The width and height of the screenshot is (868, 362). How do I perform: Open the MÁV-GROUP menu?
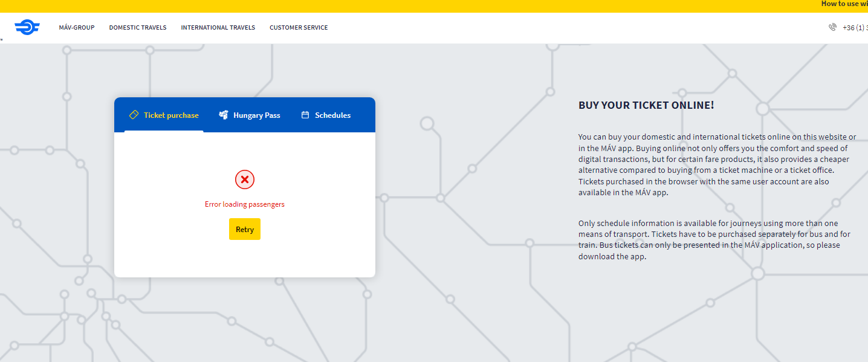[x=77, y=28]
